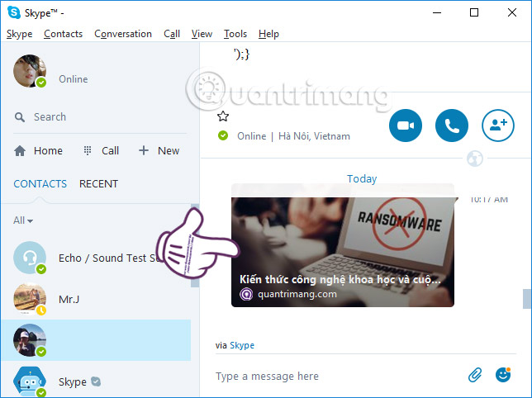Open the Tools menu
532x398 pixels.
click(x=235, y=34)
